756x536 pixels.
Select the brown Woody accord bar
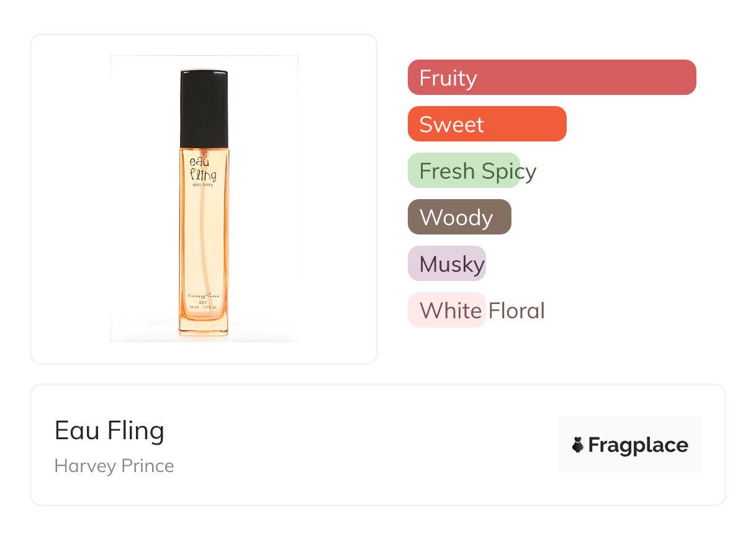(x=459, y=217)
